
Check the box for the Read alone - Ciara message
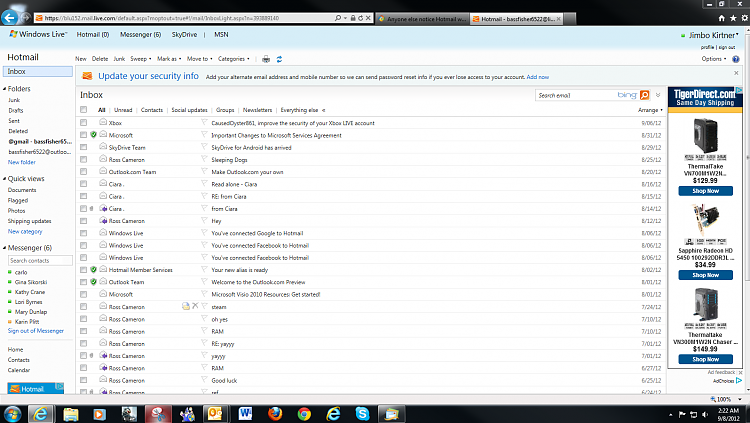pyautogui.click(x=84, y=184)
